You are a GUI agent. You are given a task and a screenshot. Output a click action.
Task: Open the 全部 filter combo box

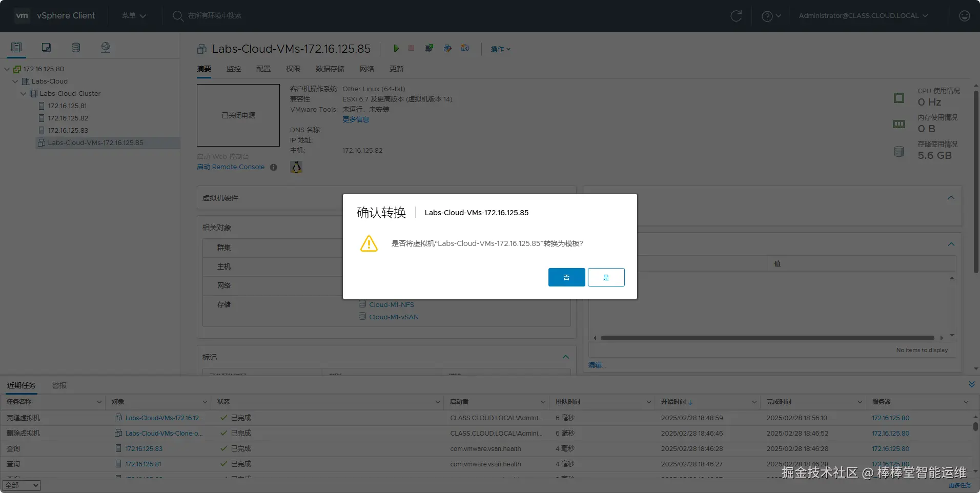coord(21,485)
